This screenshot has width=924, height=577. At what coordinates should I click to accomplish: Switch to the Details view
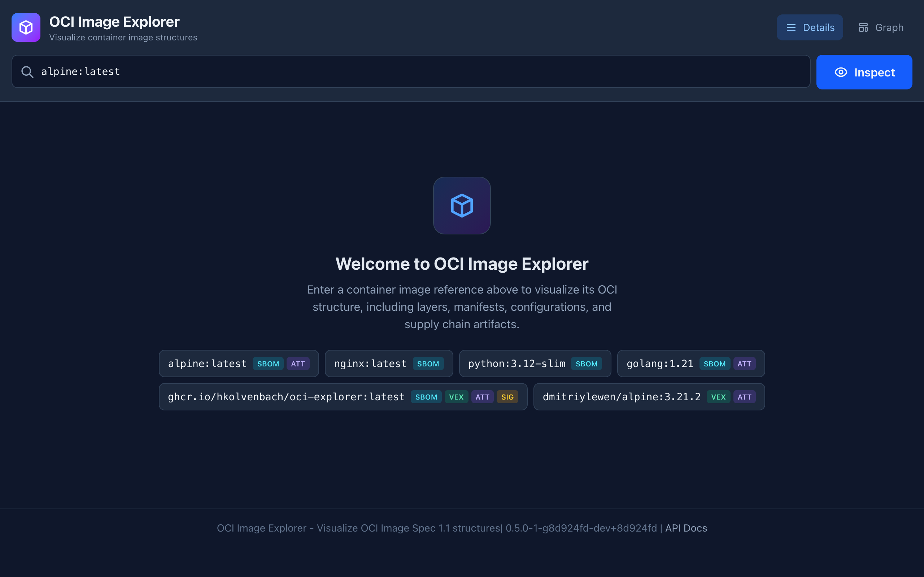pos(810,27)
